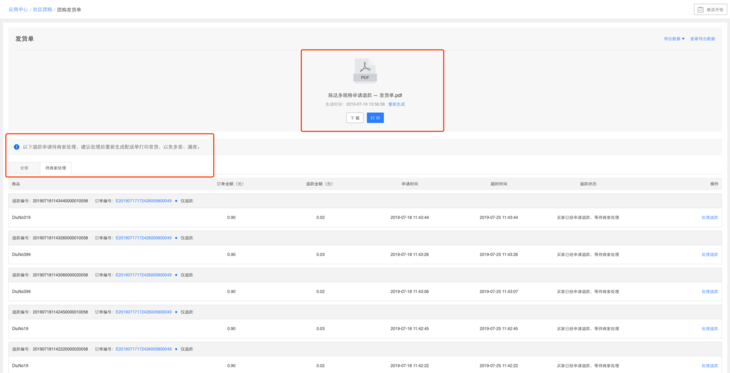Open order number link of refund 20190718114222...
The width and height of the screenshot is (730, 373).
pos(143,349)
